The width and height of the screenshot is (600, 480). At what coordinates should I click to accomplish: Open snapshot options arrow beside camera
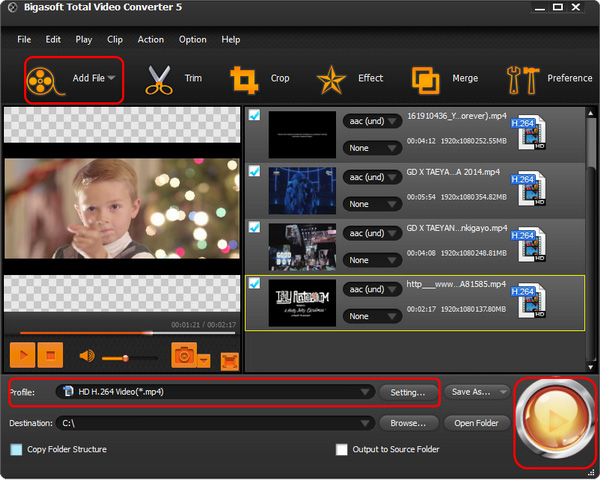(x=204, y=361)
